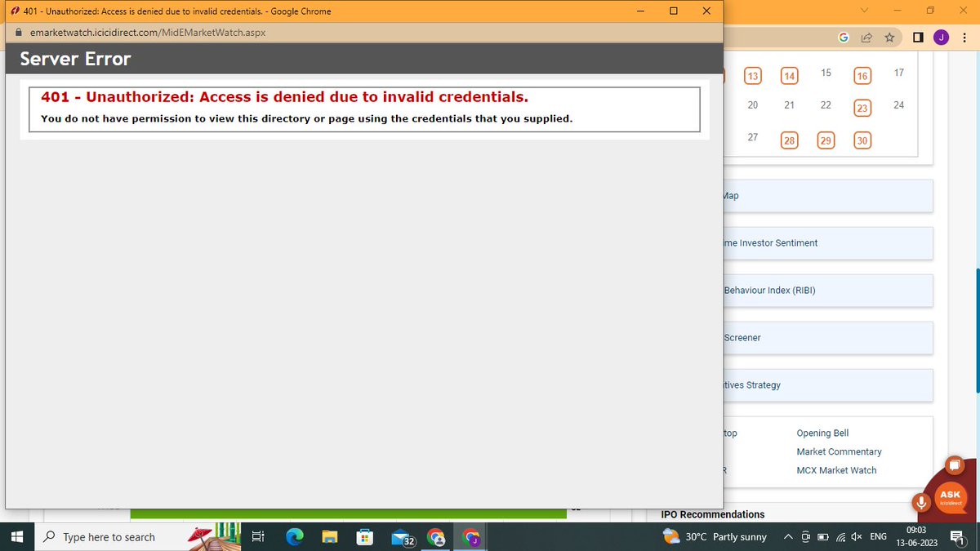This screenshot has height=551, width=980.
Task: Open Chrome side panel icon
Action: click(x=918, y=38)
